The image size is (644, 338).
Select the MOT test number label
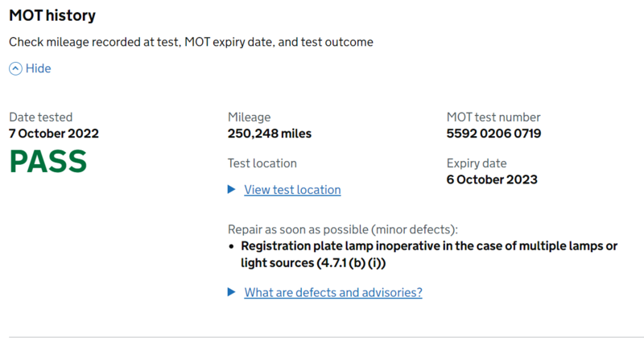pos(493,117)
